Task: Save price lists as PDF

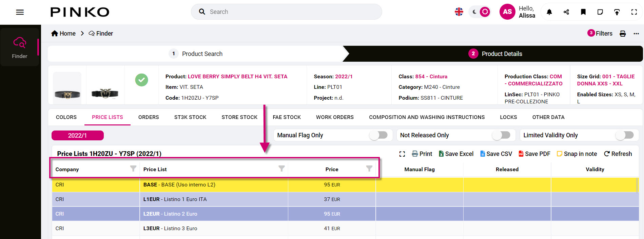Action: click(x=534, y=154)
